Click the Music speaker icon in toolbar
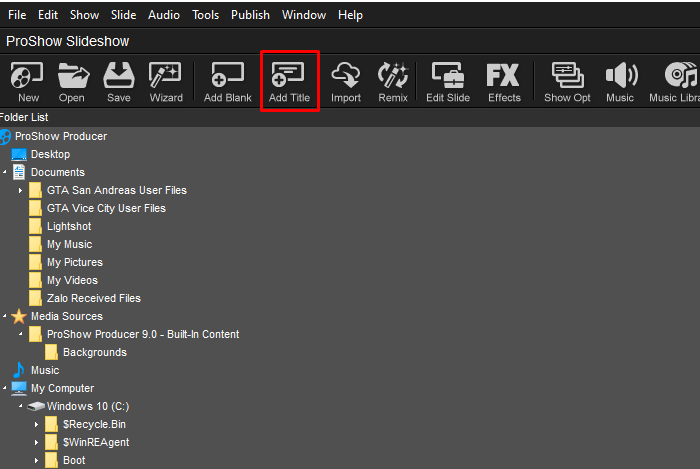The height and width of the screenshot is (469, 700). 621,75
